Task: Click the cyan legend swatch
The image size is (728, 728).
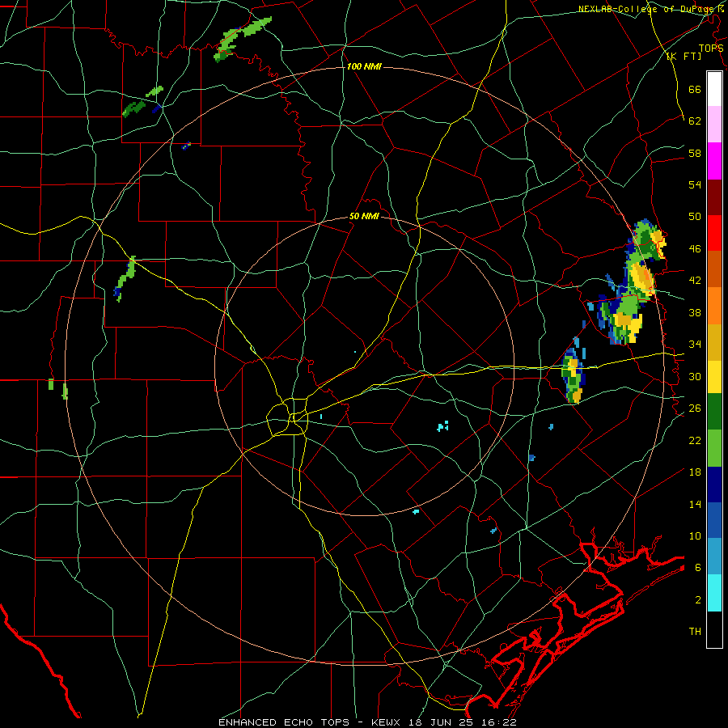Action: tap(714, 593)
